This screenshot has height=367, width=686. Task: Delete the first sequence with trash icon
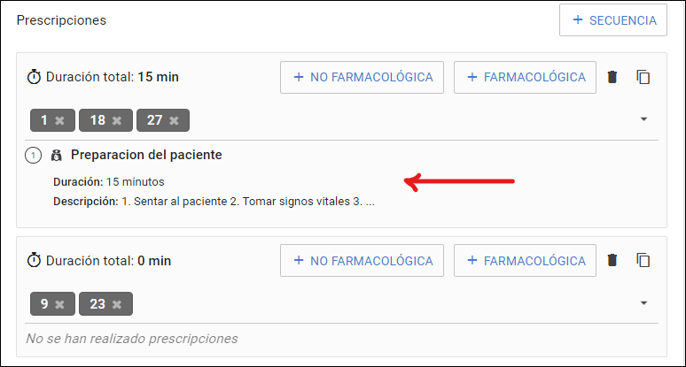pos(612,77)
